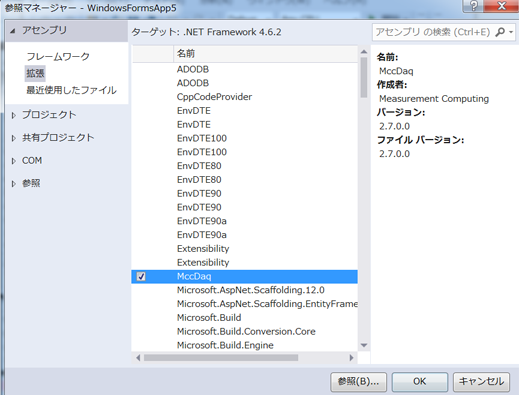Click the list scroll down arrow
The width and height of the screenshot is (519, 395).
click(x=364, y=345)
